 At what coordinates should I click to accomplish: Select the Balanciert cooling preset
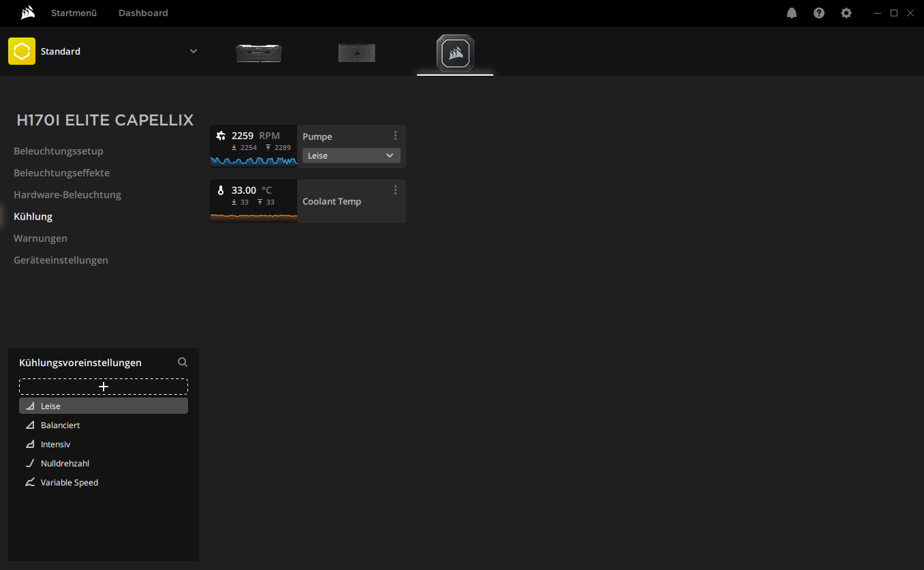[x=60, y=425]
